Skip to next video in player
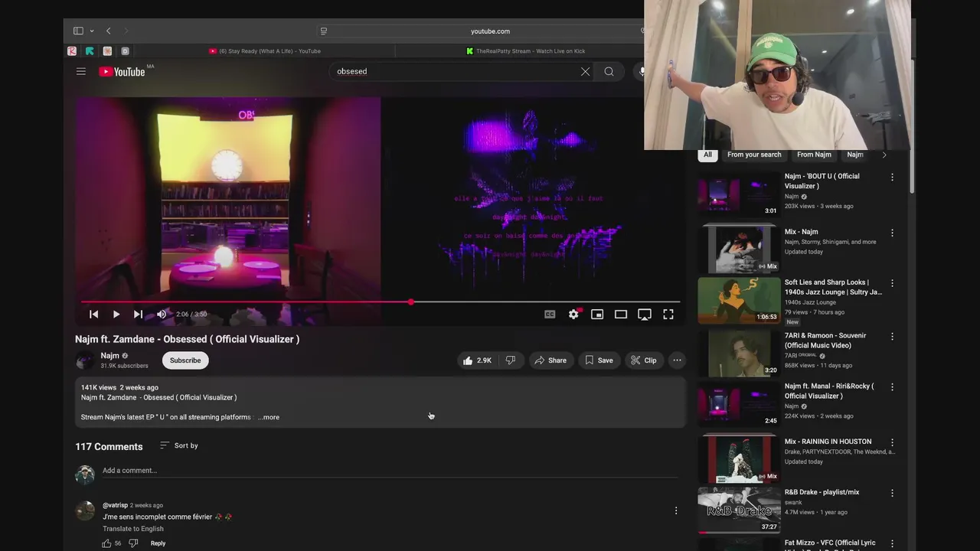980x551 pixels. [x=138, y=315]
